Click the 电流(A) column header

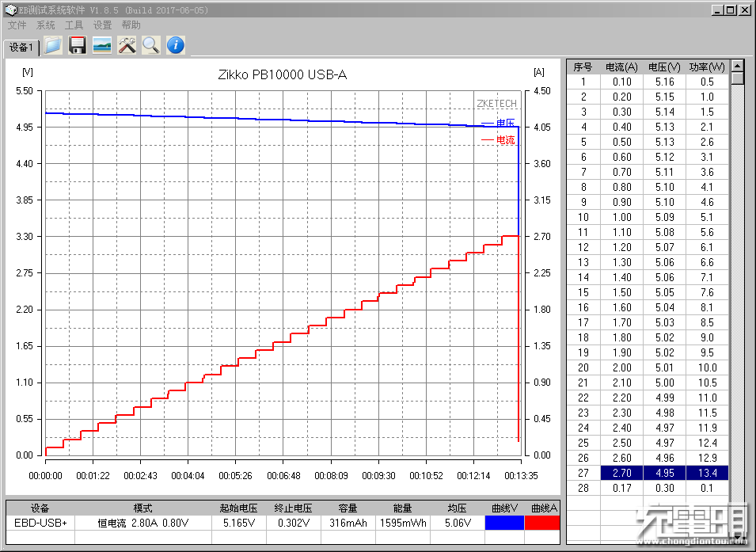pyautogui.click(x=621, y=67)
